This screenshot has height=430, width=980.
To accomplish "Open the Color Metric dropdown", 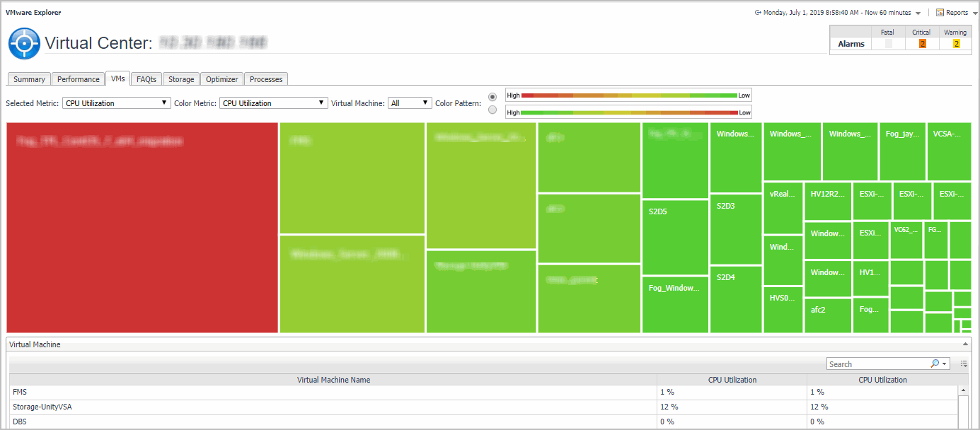I will pos(273,103).
